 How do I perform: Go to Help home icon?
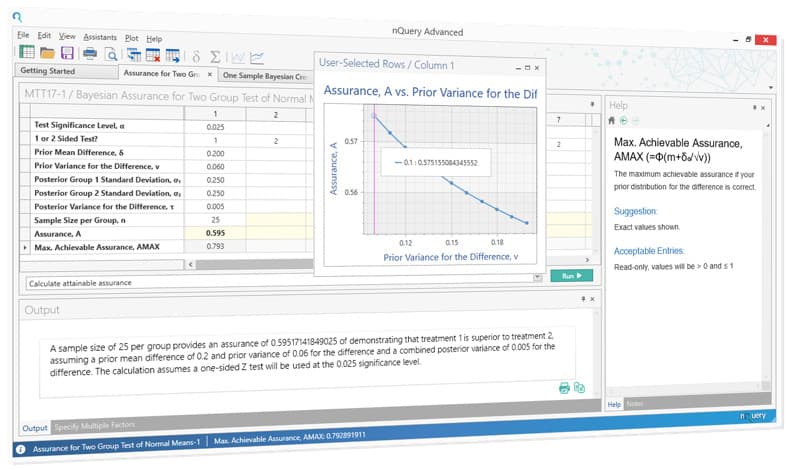click(611, 121)
